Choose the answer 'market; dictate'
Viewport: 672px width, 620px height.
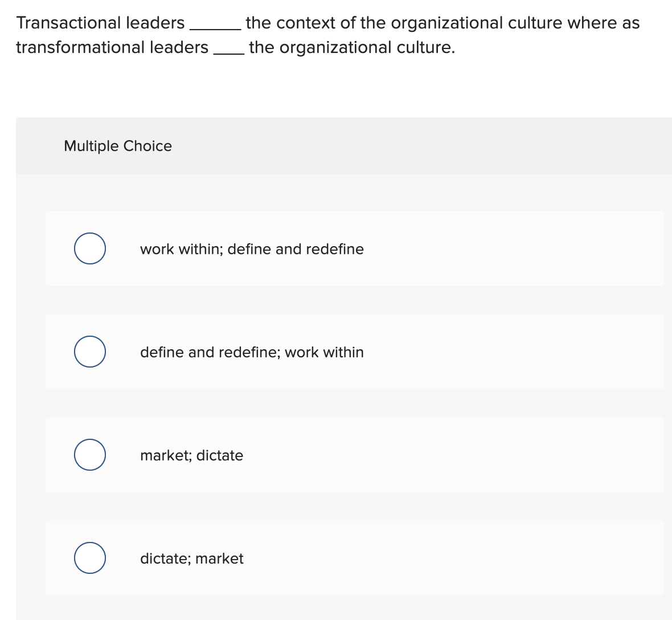(x=191, y=455)
